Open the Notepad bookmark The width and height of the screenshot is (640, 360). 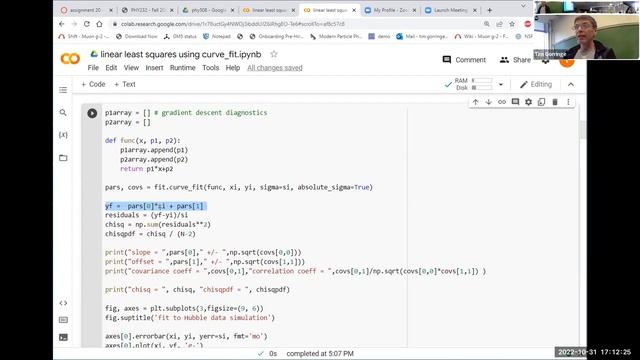(217, 36)
